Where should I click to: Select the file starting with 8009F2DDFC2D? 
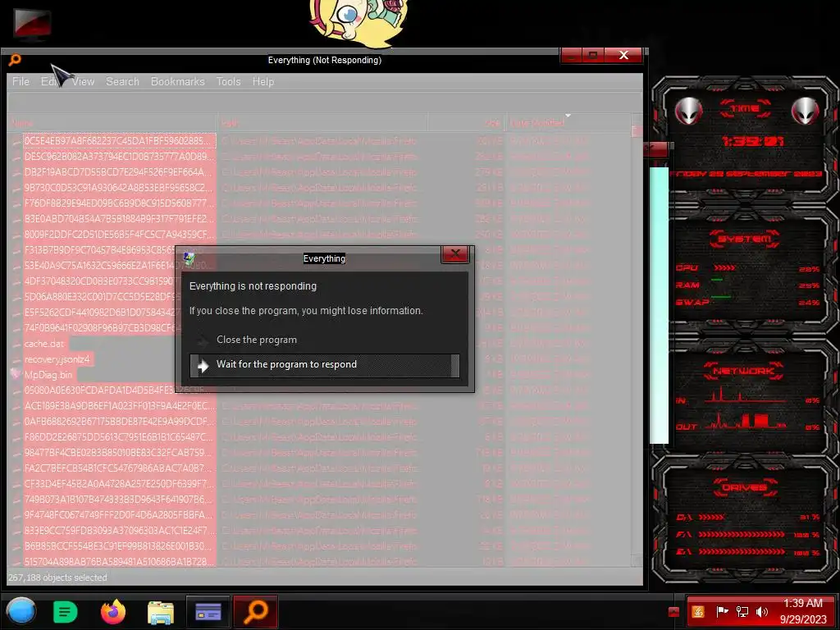point(119,234)
